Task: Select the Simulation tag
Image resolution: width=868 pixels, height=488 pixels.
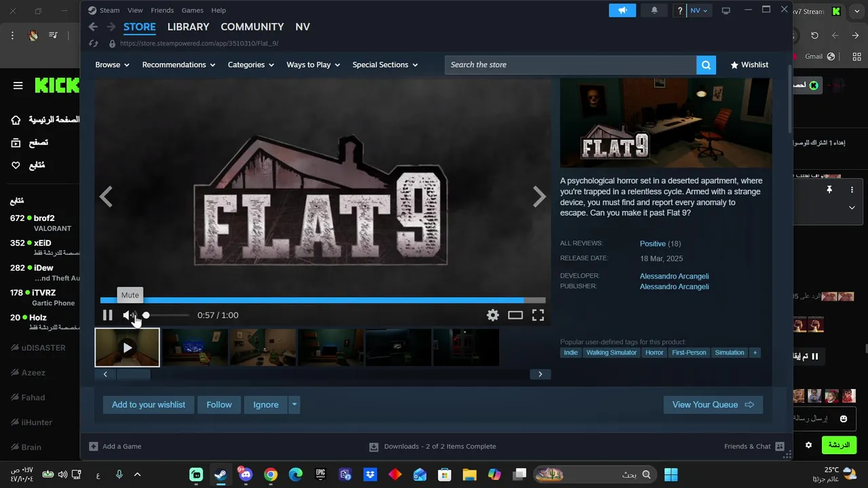Action: click(730, 352)
